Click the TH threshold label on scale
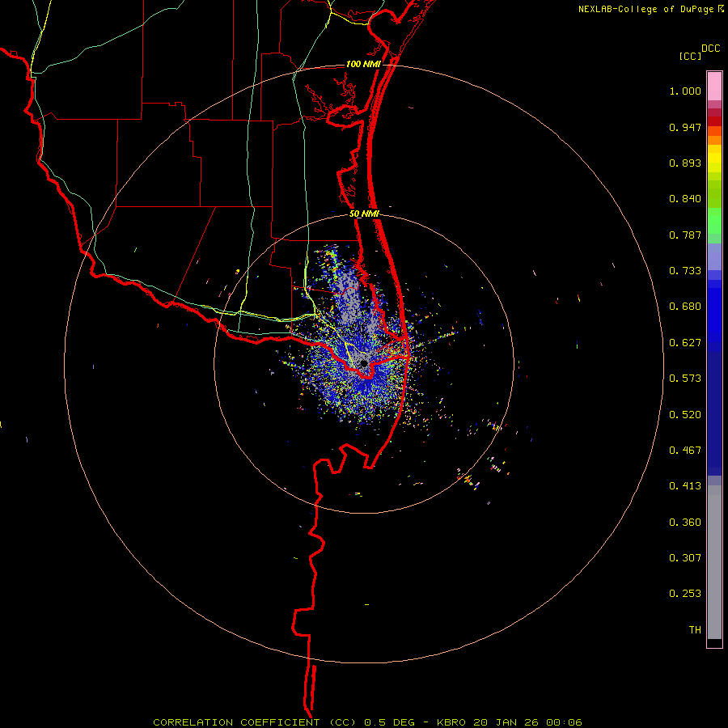728x728 pixels. (695, 630)
